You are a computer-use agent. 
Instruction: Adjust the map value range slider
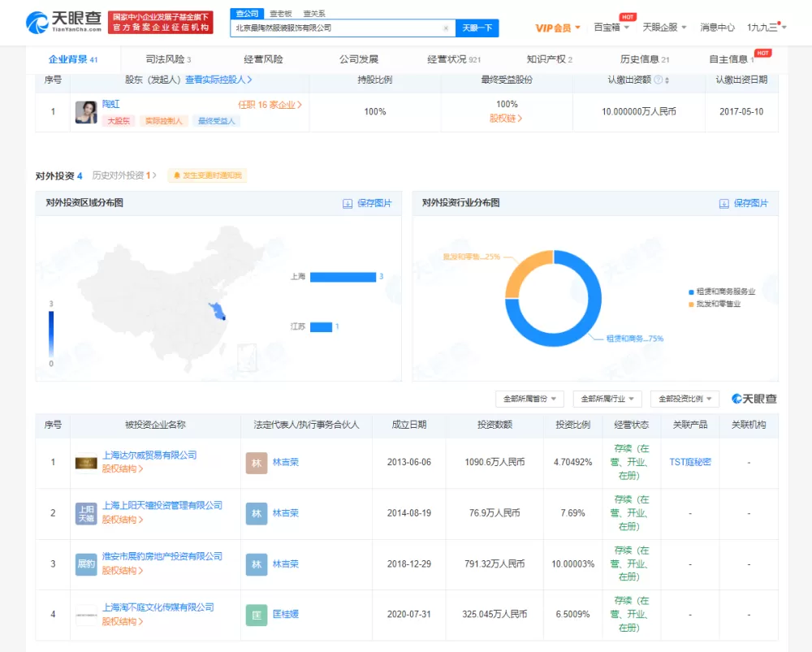pos(50,334)
